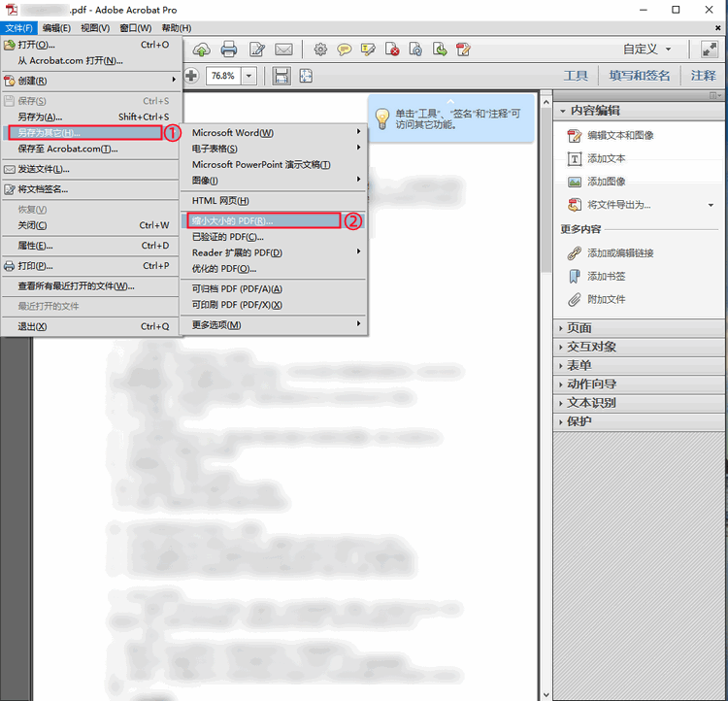Click the sticky note comment icon
This screenshot has height=701, width=728.
(344, 50)
